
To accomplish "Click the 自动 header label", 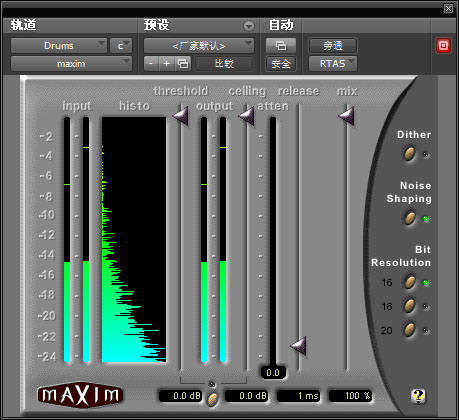I will coord(281,25).
